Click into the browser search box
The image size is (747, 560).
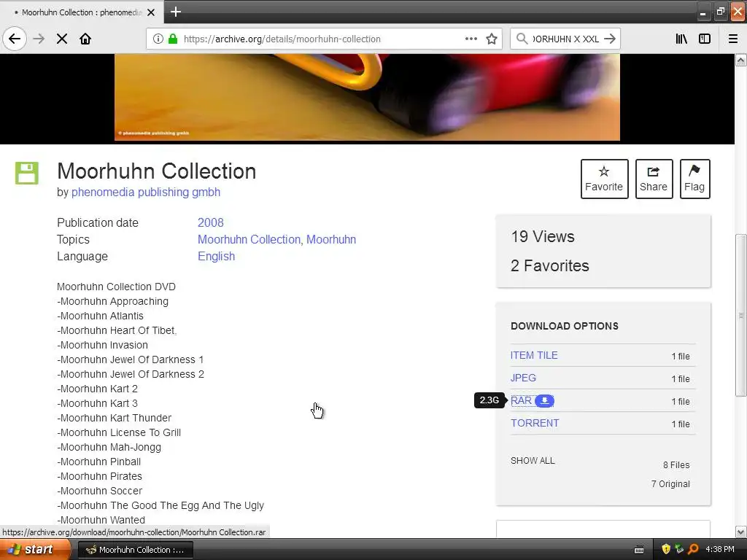pyautogui.click(x=565, y=39)
